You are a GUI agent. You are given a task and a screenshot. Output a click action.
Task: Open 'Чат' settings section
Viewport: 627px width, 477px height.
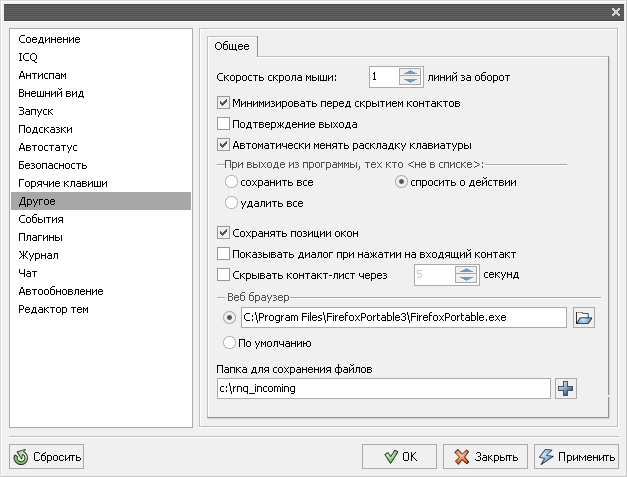(101, 273)
